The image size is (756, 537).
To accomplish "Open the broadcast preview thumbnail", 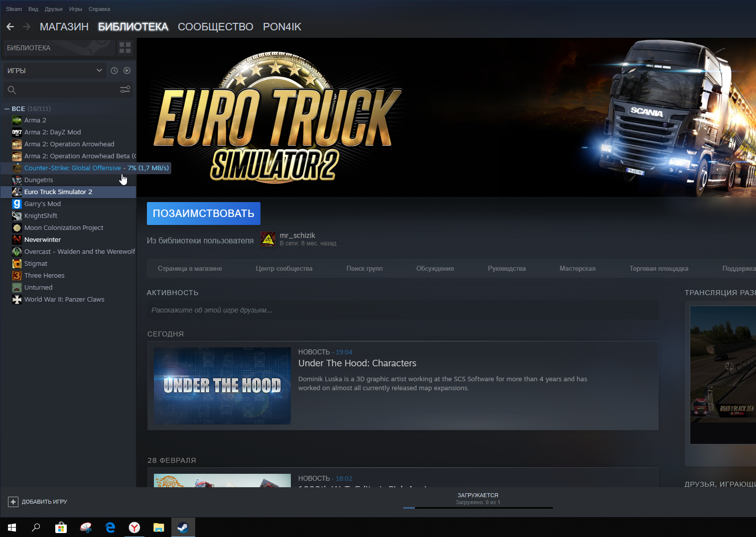I will (x=723, y=375).
